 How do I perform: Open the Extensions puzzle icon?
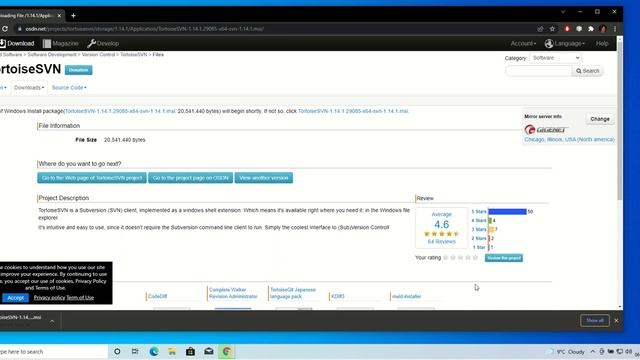click(x=591, y=29)
